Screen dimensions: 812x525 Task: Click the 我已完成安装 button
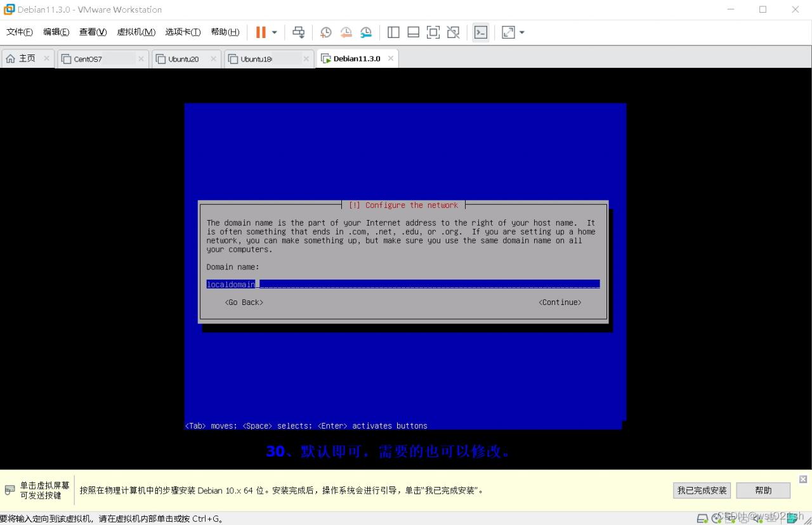702,490
